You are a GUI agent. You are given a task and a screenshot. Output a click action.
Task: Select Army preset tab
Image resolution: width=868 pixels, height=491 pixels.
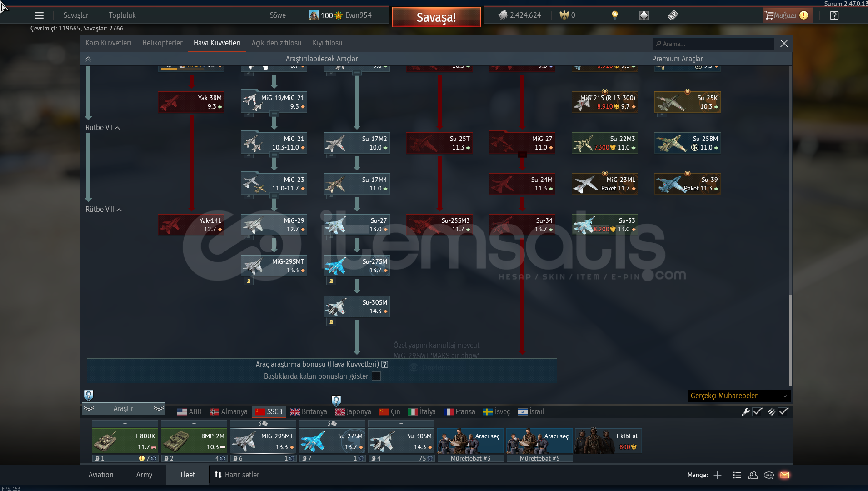tap(144, 475)
